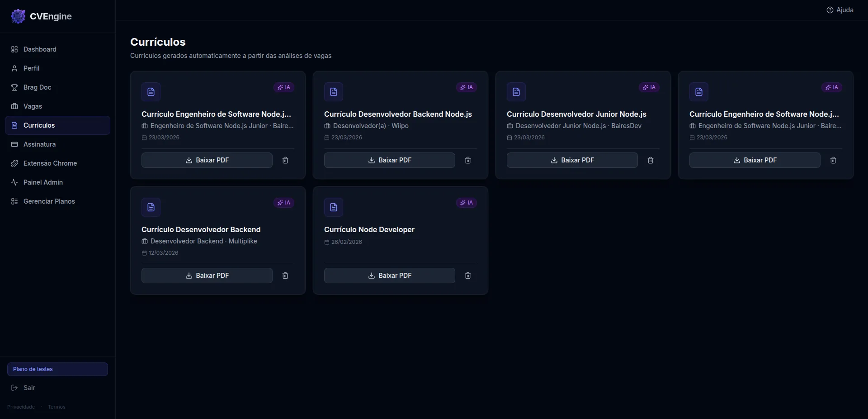
Task: Open the Privacidade link
Action: point(21,407)
